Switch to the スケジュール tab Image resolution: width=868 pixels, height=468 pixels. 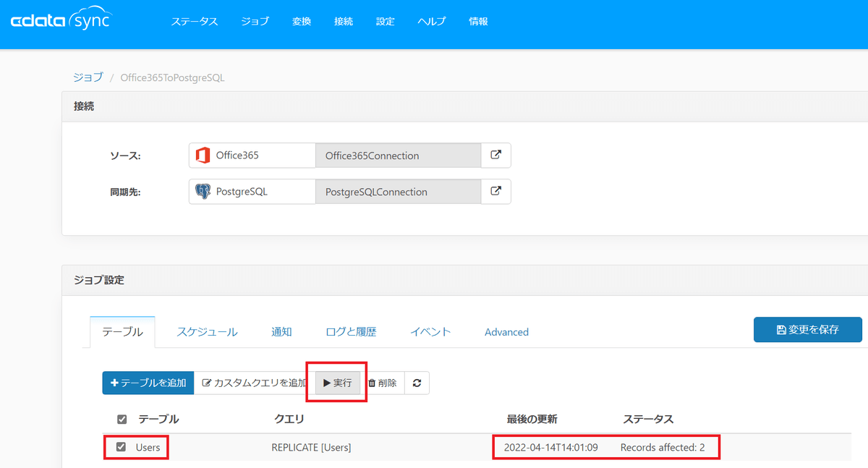point(207,332)
